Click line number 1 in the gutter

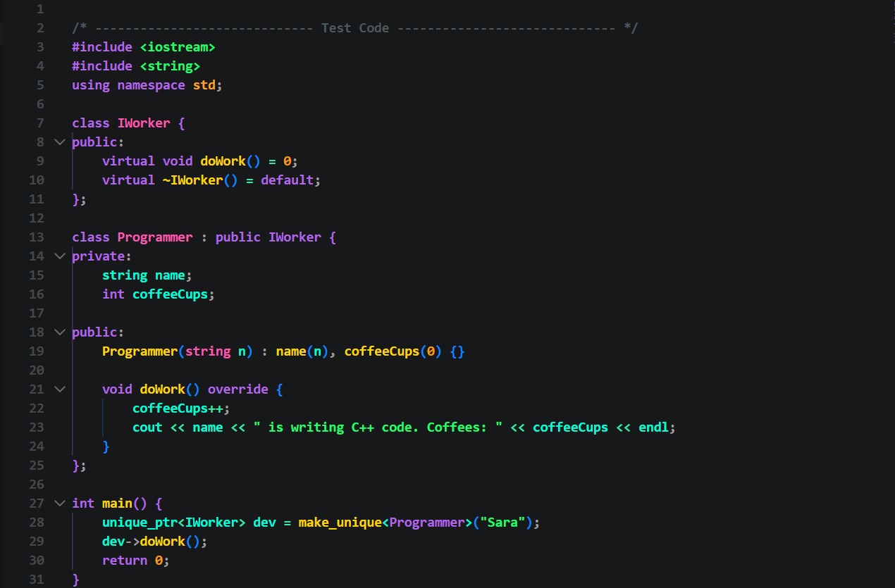tap(39, 9)
